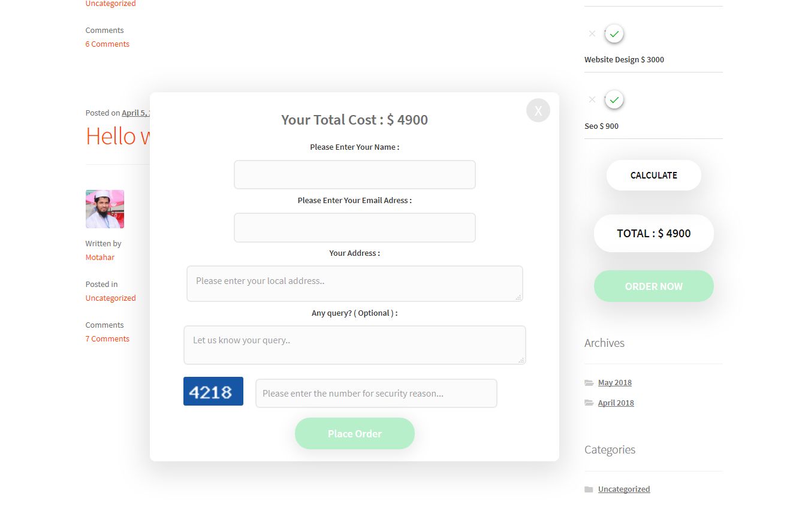
Task: Open the May 2018 archive link
Action: [x=615, y=383]
